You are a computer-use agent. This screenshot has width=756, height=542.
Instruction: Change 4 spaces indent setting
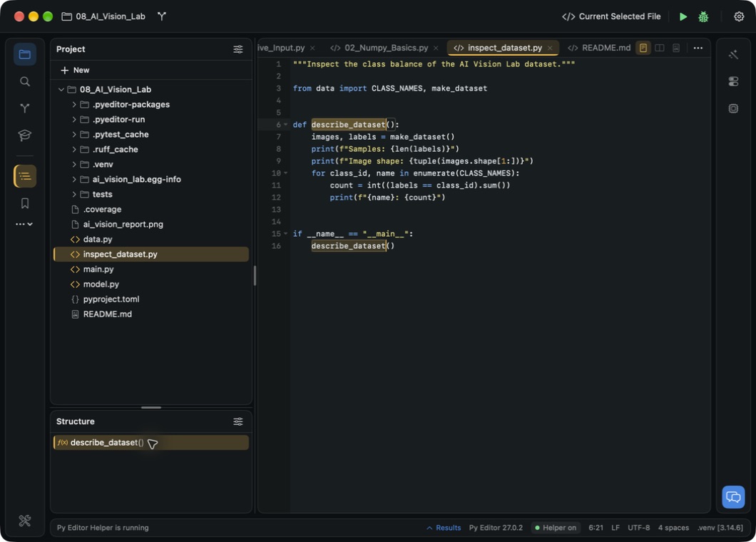[x=673, y=528]
